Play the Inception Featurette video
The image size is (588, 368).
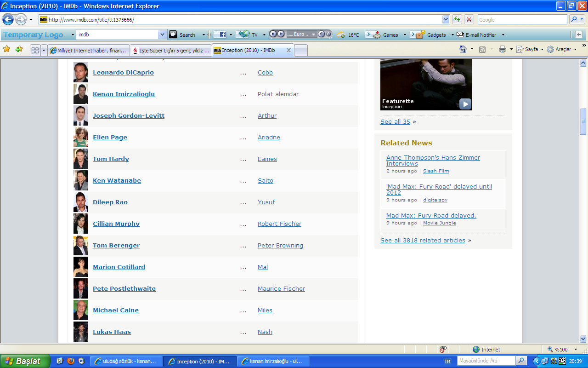(x=465, y=103)
